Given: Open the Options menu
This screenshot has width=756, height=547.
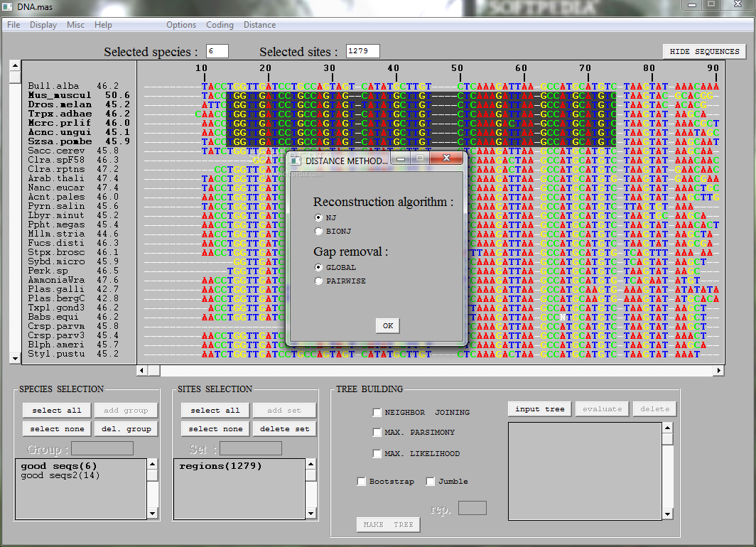Looking at the screenshot, I should pyautogui.click(x=181, y=25).
